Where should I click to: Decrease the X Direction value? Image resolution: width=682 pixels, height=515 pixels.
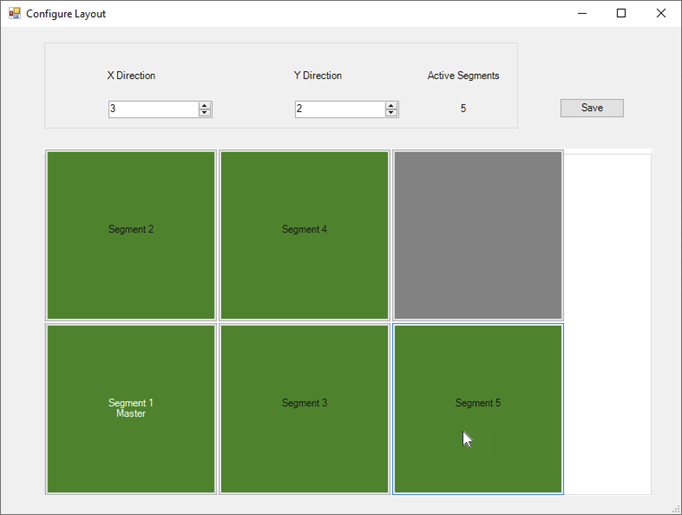point(204,113)
